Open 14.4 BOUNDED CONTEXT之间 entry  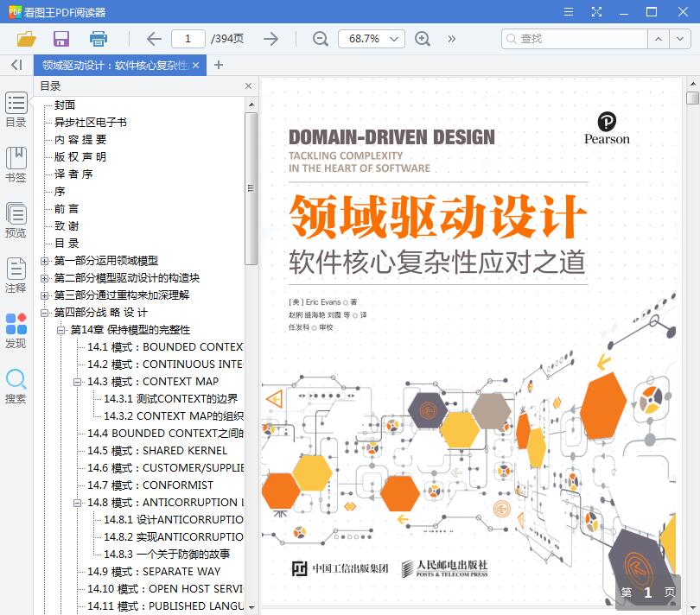[165, 434]
